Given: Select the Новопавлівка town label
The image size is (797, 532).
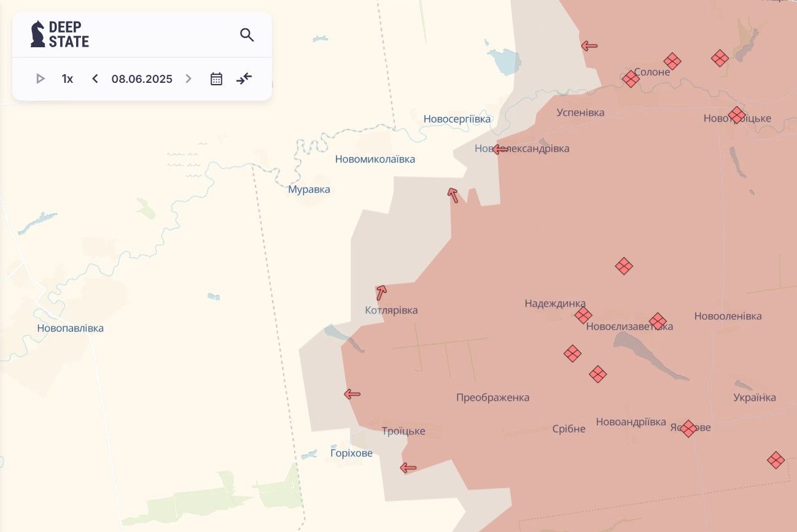Looking at the screenshot, I should tap(70, 328).
